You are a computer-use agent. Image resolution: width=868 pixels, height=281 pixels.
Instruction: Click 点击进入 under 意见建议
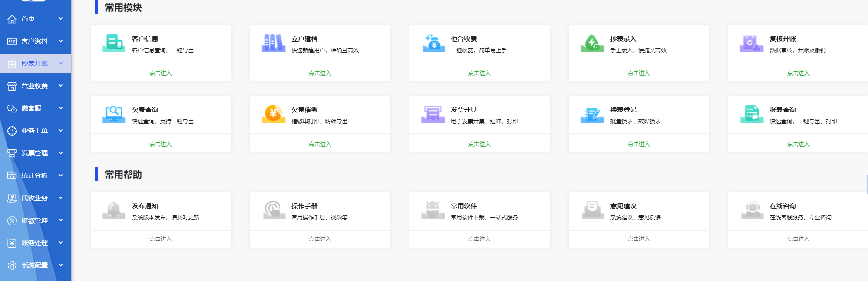coord(639,239)
